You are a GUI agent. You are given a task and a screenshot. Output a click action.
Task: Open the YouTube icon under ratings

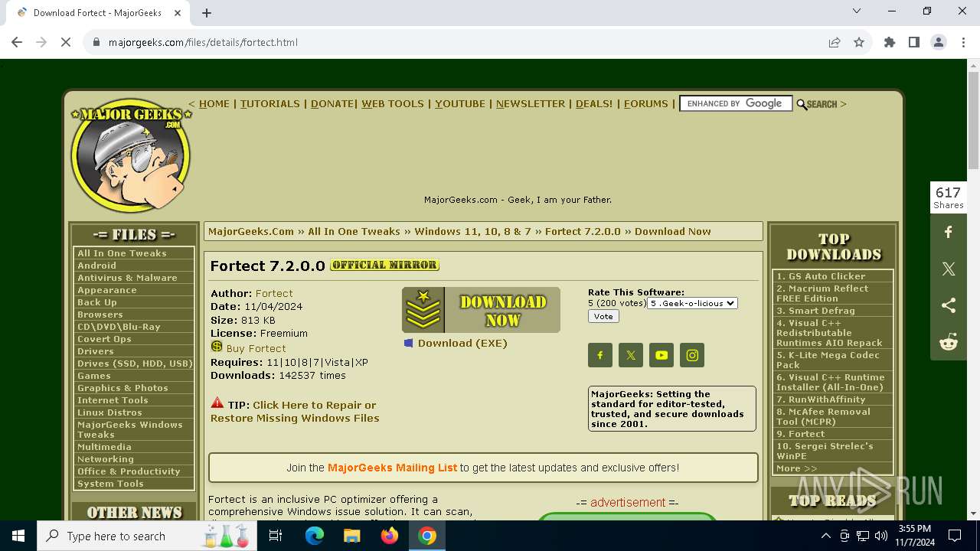tap(661, 355)
